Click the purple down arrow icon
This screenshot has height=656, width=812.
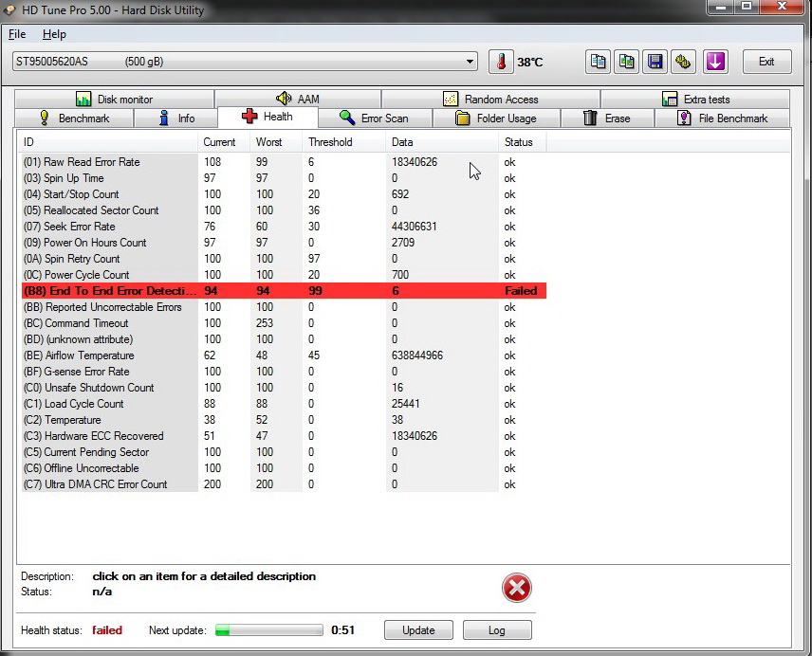pos(715,62)
